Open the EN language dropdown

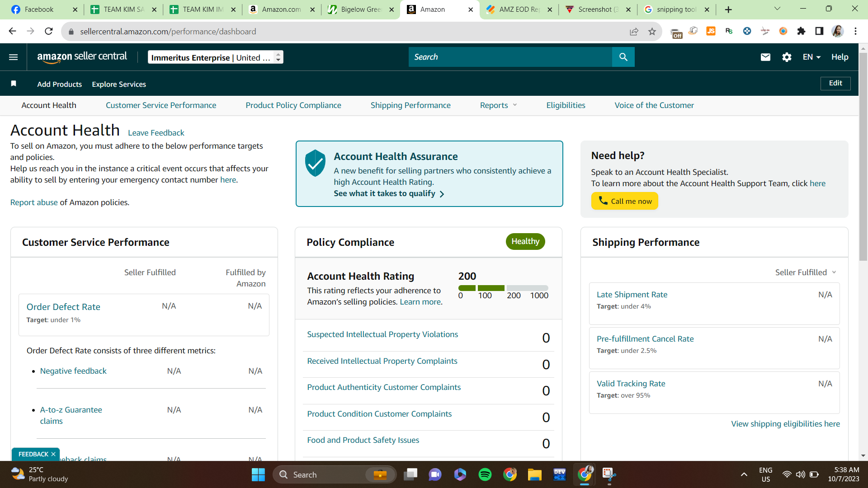811,57
